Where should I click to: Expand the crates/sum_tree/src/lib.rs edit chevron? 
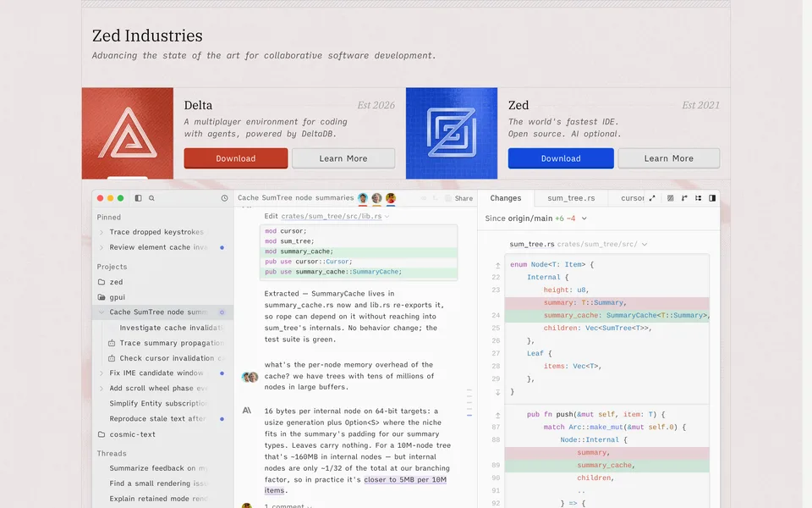click(387, 216)
